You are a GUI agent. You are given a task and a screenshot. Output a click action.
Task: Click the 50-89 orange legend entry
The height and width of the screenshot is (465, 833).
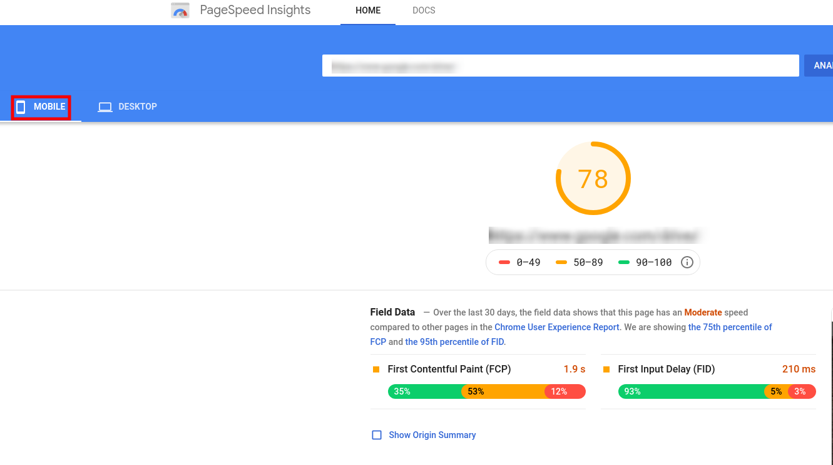coord(579,263)
